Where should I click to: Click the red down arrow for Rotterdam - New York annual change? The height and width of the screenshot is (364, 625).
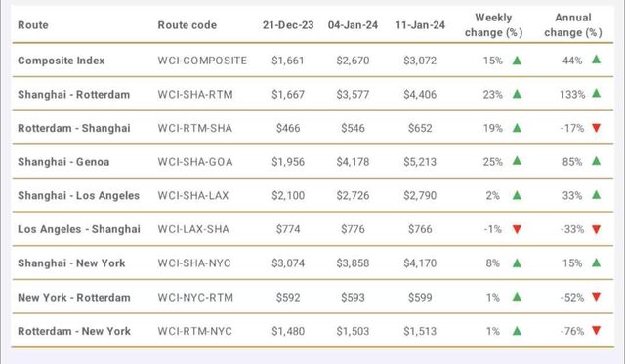pyautogui.click(x=597, y=330)
